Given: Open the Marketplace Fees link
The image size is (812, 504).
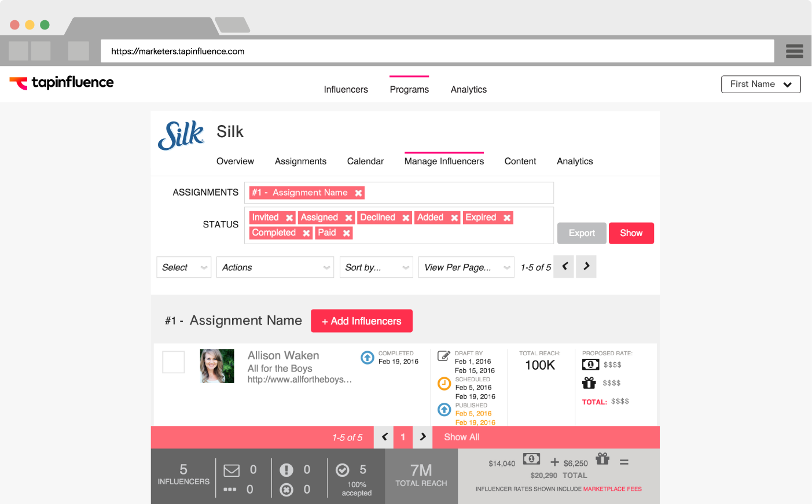Looking at the screenshot, I should [612, 489].
